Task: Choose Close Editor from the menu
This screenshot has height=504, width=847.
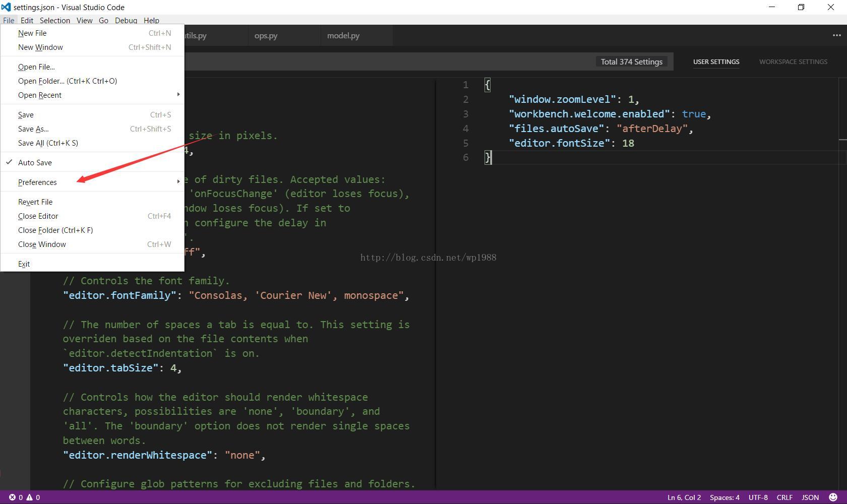Action: coord(92,216)
